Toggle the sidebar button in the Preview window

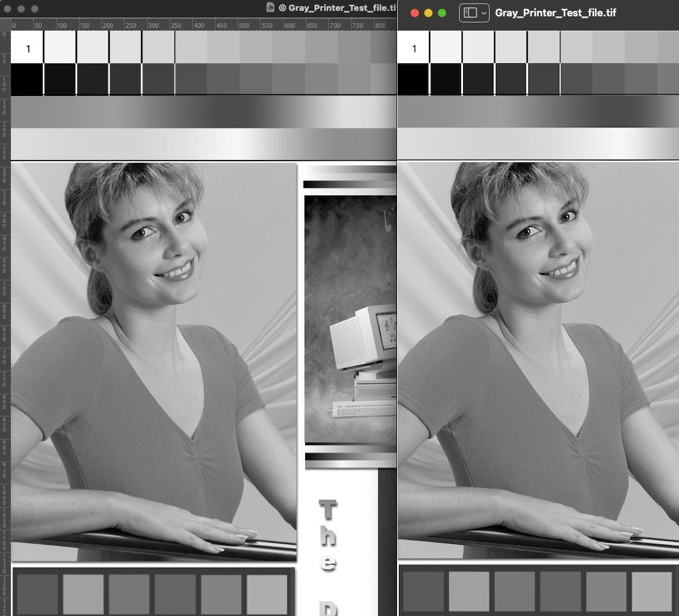click(x=471, y=13)
